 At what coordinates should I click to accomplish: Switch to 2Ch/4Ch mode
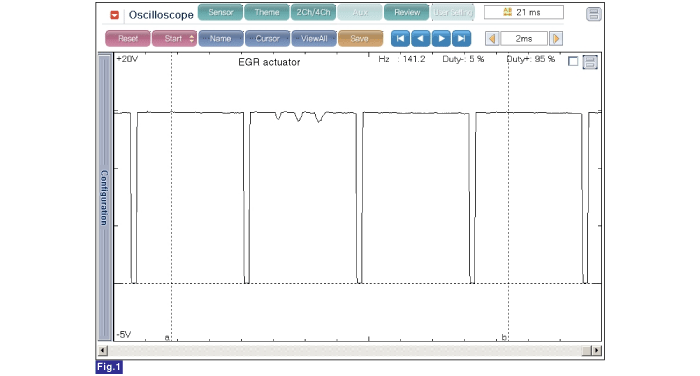pos(313,13)
